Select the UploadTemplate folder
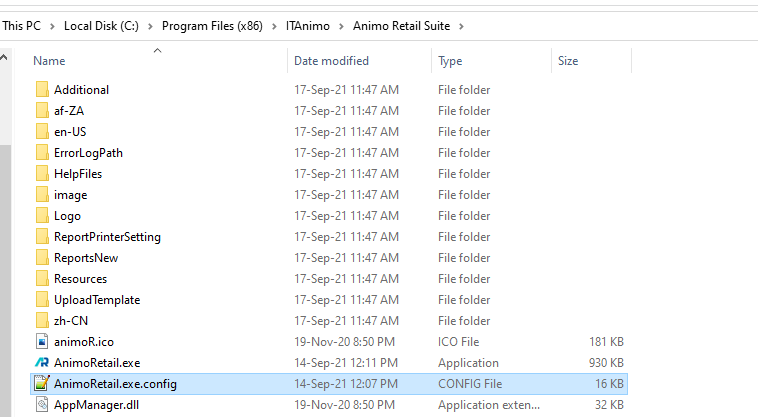 [96, 300]
